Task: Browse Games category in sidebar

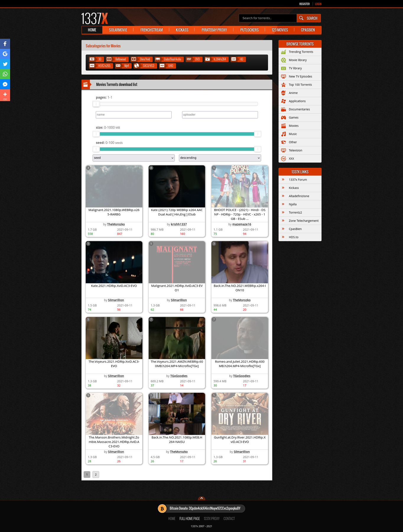Action: 300,118
